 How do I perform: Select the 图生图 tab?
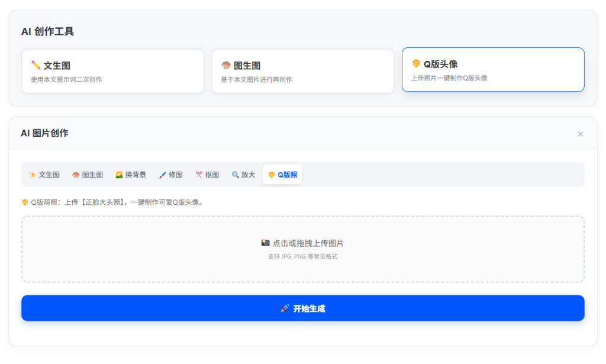click(x=88, y=174)
